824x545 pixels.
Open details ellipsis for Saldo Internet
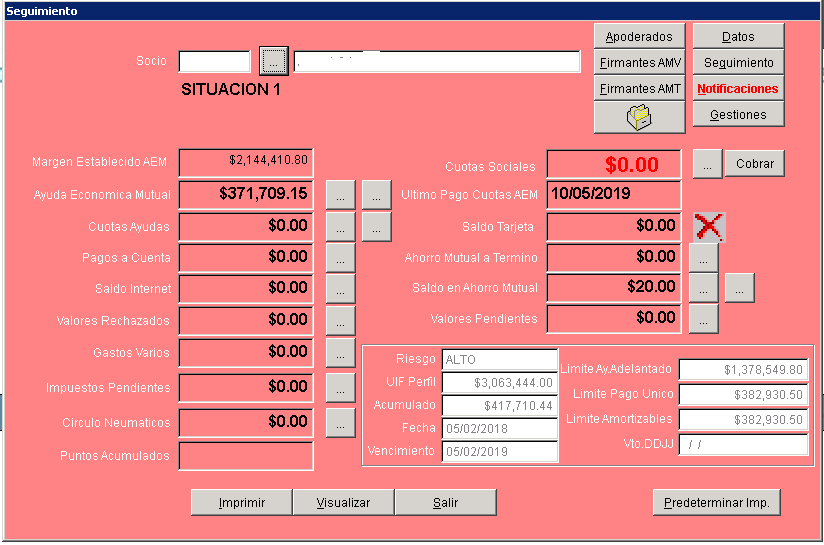click(x=341, y=289)
